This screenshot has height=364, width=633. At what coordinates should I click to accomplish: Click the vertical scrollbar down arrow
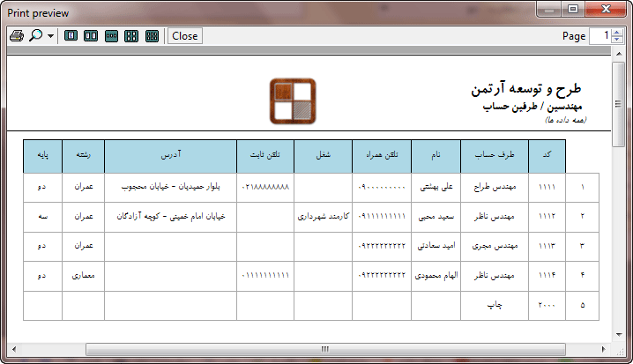pos(618,336)
